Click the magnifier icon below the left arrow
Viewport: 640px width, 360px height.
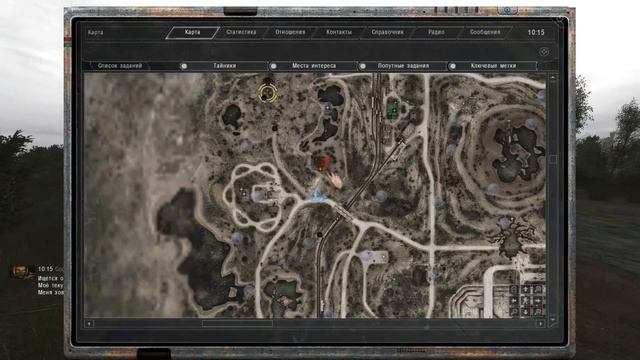click(514, 312)
